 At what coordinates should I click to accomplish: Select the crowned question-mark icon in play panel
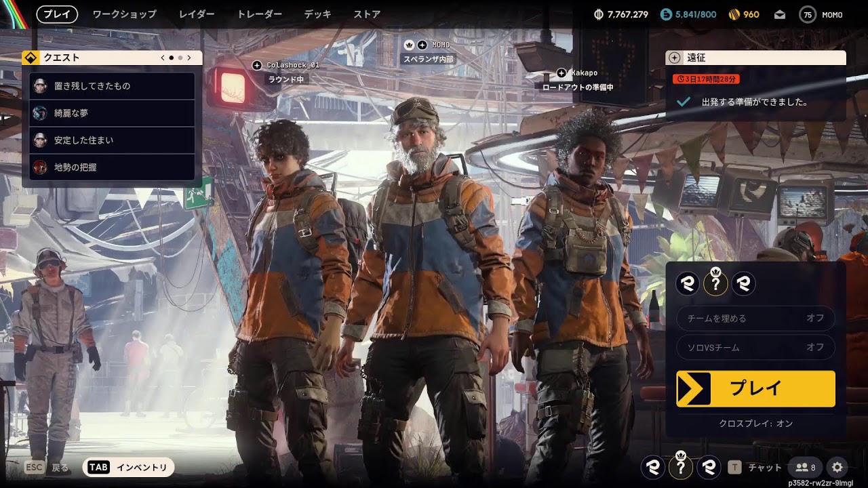715,283
